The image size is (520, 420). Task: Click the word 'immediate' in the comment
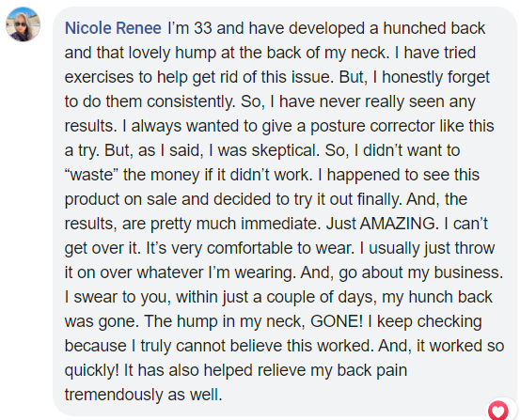[x=280, y=224]
